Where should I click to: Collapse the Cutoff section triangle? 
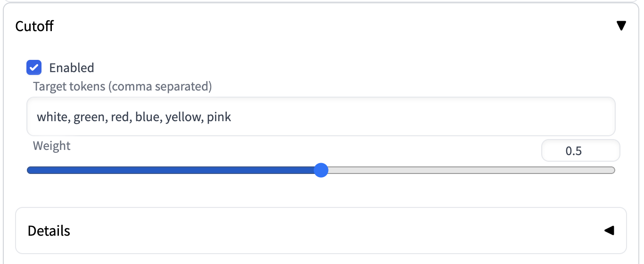click(x=621, y=26)
